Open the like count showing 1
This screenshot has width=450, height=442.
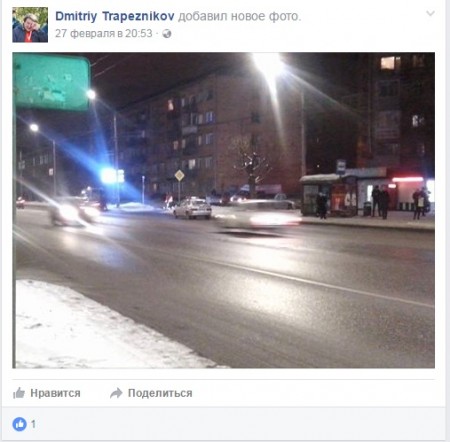click(33, 424)
